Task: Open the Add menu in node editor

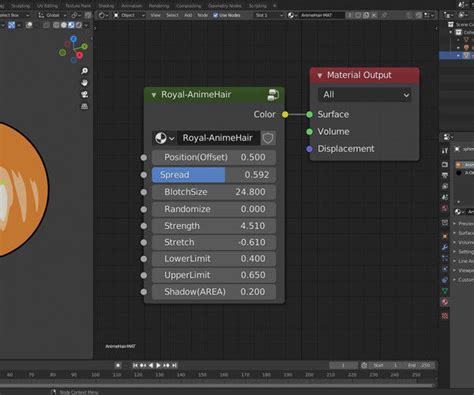Action: point(188,15)
